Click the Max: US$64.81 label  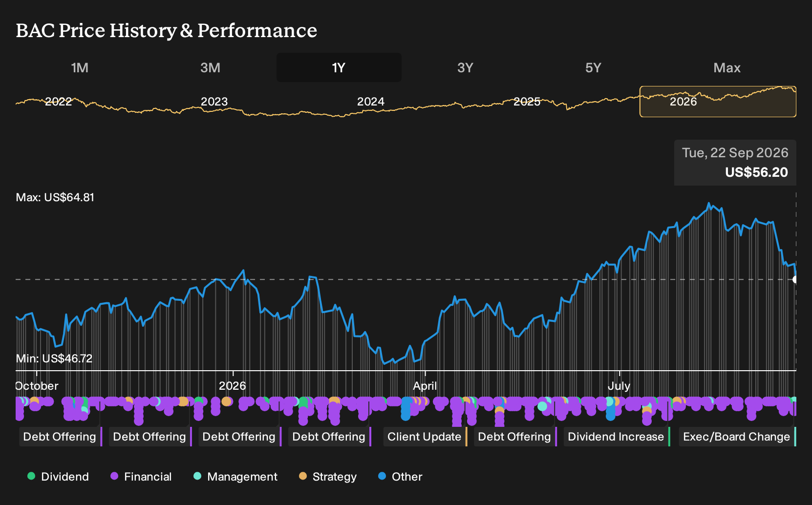pos(55,197)
